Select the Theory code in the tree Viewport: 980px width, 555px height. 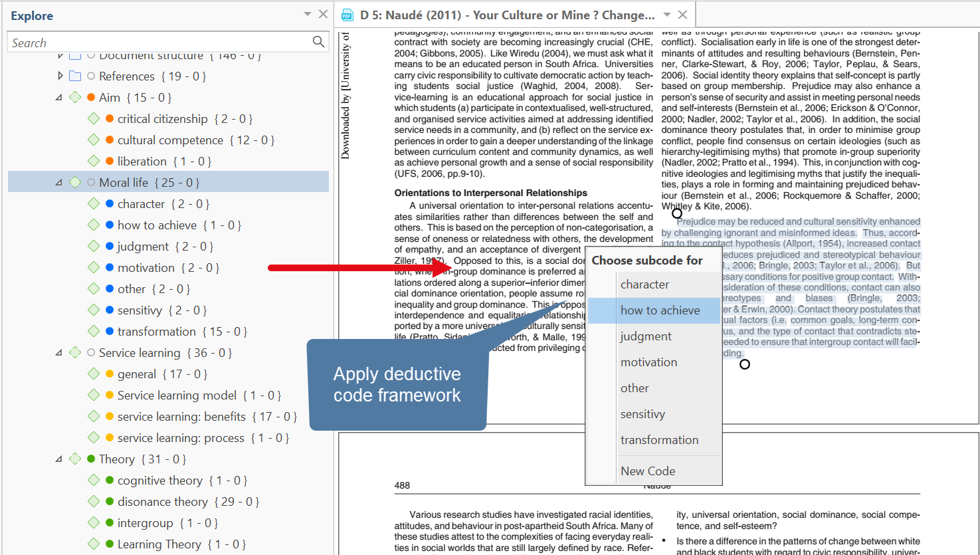coord(116,459)
